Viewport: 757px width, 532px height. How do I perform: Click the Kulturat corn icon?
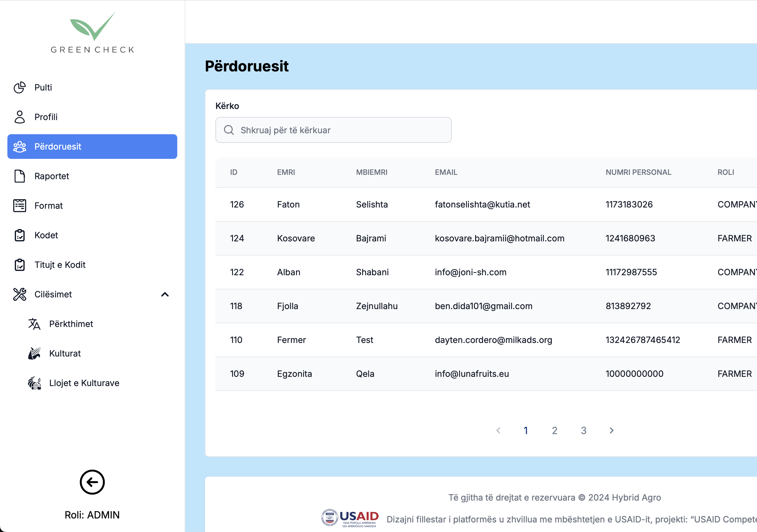34,353
